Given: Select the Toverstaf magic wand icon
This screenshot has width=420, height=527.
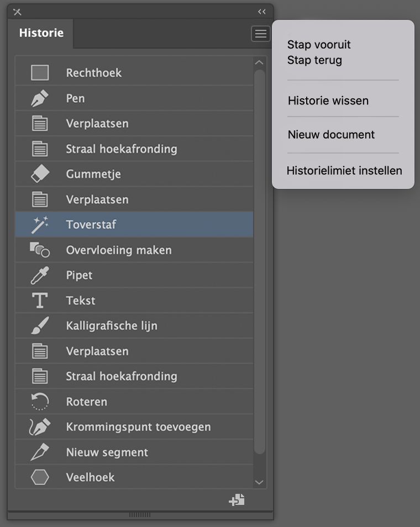Looking at the screenshot, I should click(x=40, y=225).
